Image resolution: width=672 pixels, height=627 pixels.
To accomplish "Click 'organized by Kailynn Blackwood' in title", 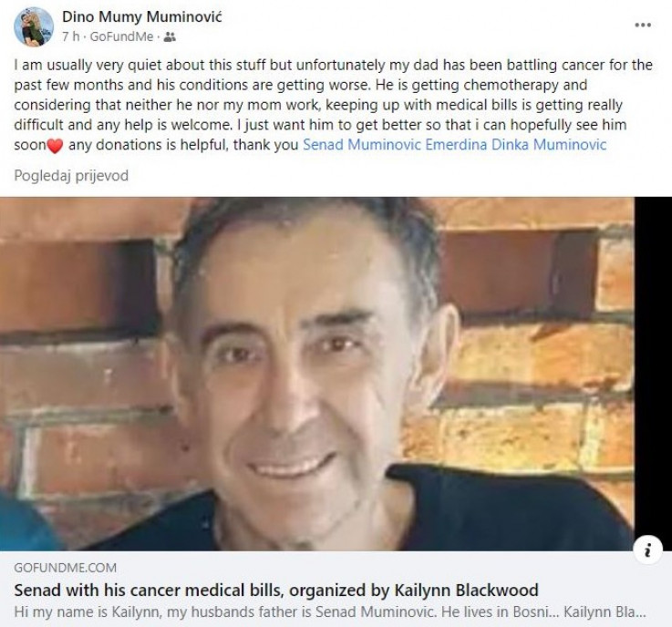I will [x=414, y=591].
